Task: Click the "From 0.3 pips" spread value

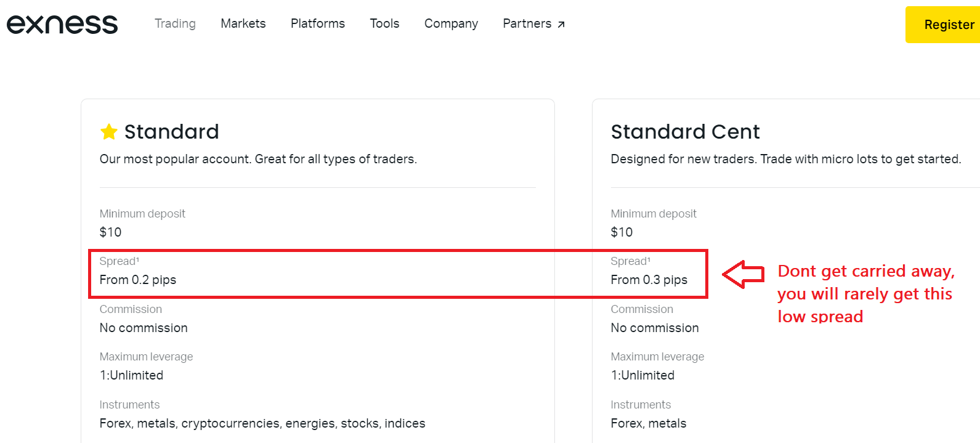Action: click(649, 280)
